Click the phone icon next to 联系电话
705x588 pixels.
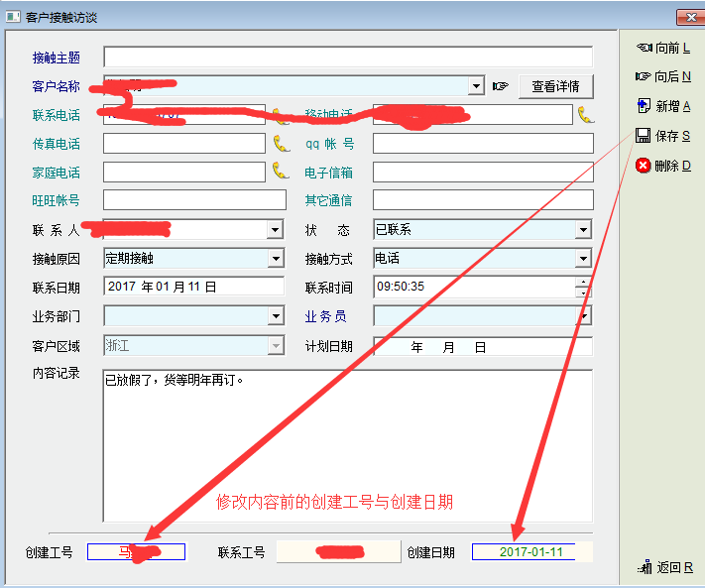click(280, 115)
